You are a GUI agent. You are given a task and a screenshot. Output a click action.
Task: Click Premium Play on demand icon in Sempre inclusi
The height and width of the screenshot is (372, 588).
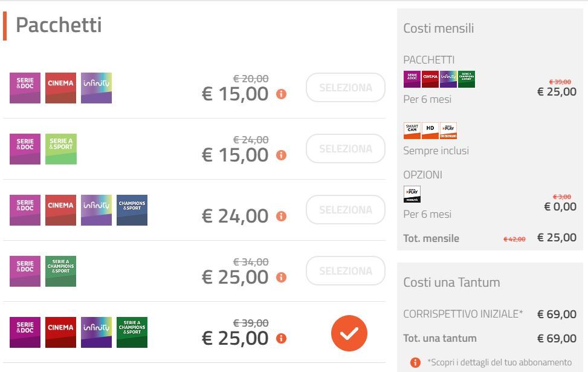pyautogui.click(x=448, y=131)
